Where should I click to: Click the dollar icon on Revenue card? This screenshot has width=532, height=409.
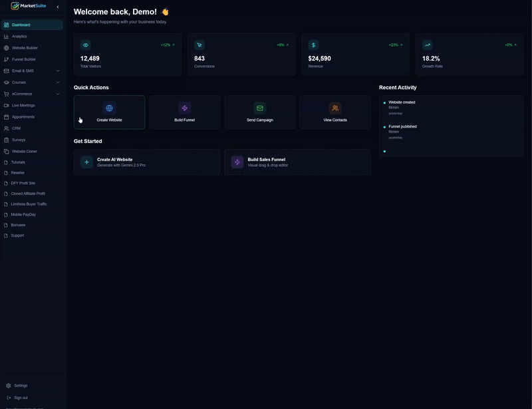click(x=313, y=45)
